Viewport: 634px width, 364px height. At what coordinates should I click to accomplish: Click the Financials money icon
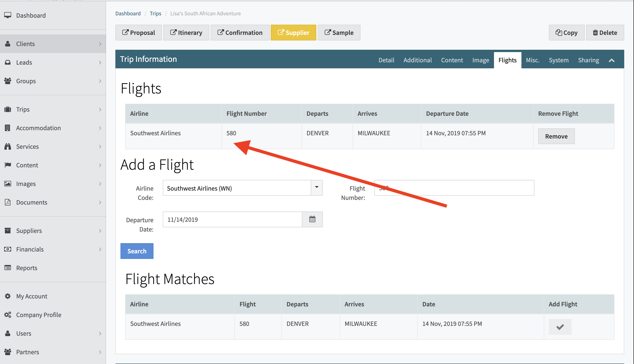coord(8,249)
